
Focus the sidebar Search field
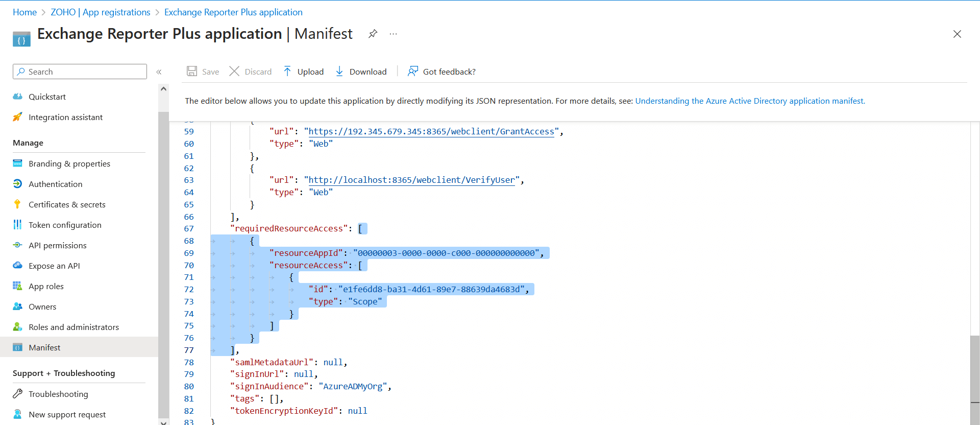(80, 72)
